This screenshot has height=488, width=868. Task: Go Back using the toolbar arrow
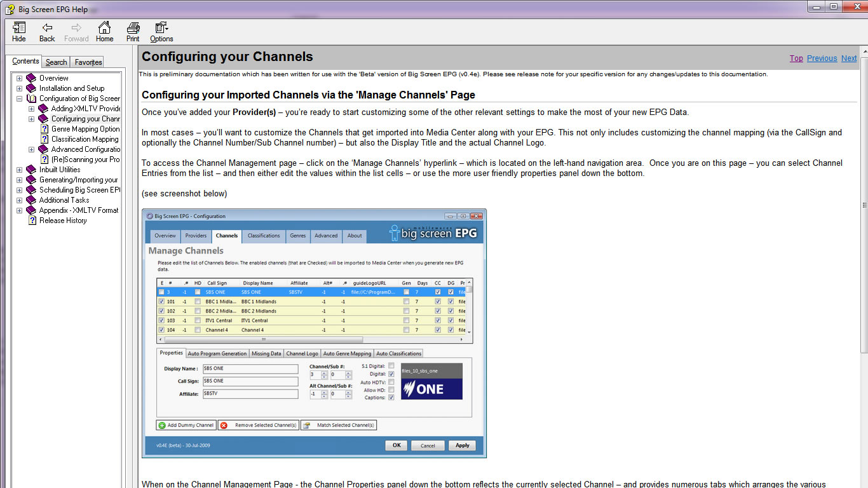(47, 28)
